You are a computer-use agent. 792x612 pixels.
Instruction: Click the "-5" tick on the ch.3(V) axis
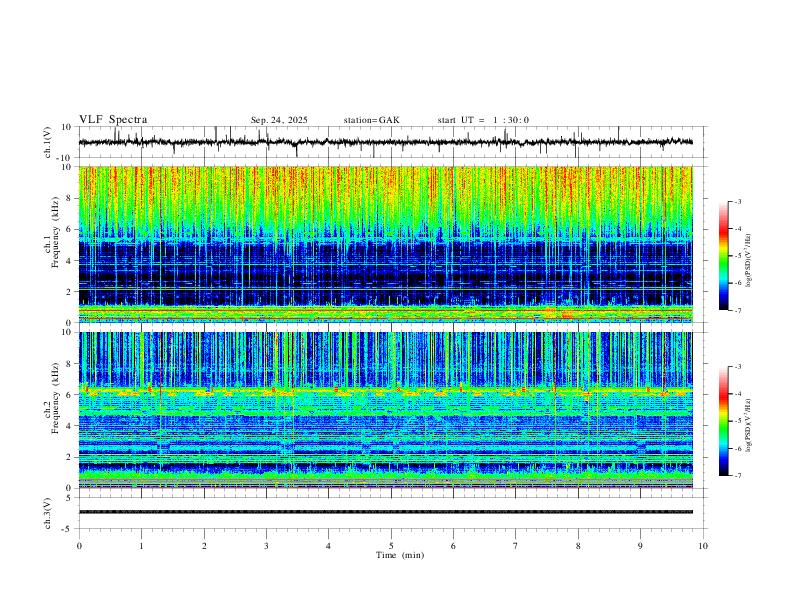68,529
